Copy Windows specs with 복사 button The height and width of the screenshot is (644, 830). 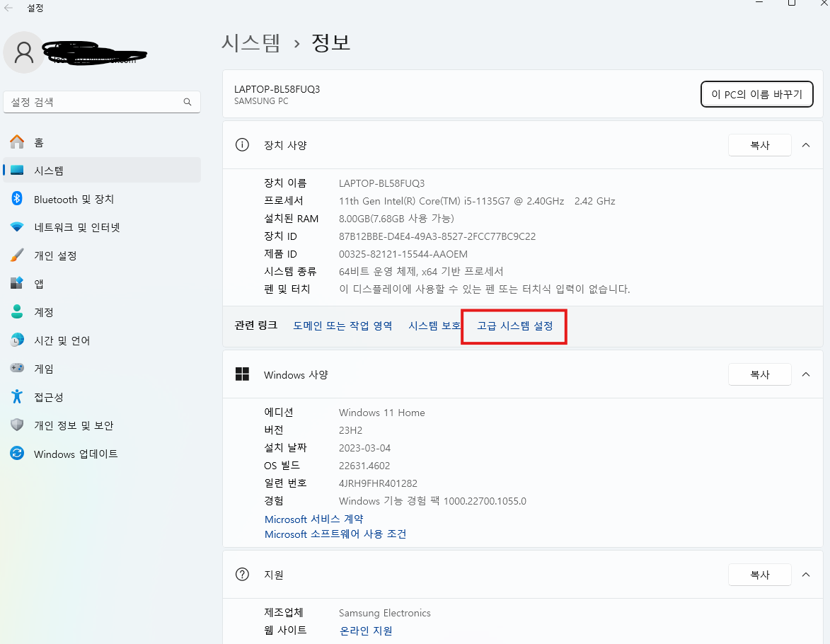click(760, 374)
